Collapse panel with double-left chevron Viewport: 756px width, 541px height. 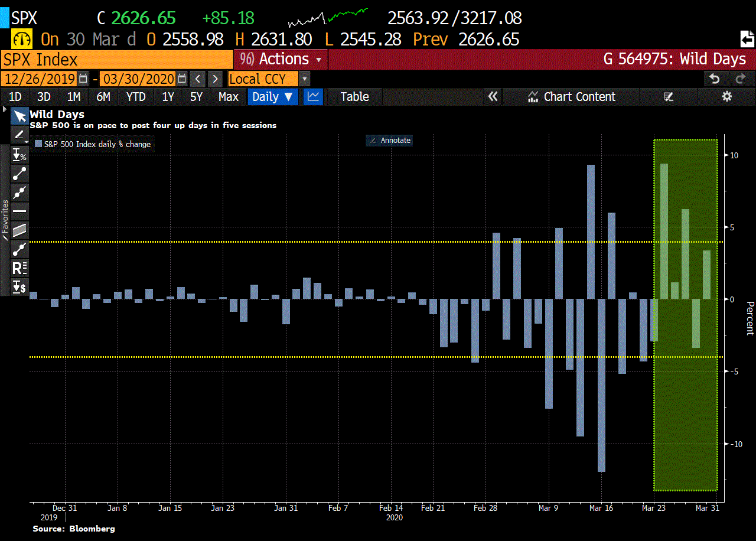pyautogui.click(x=493, y=97)
